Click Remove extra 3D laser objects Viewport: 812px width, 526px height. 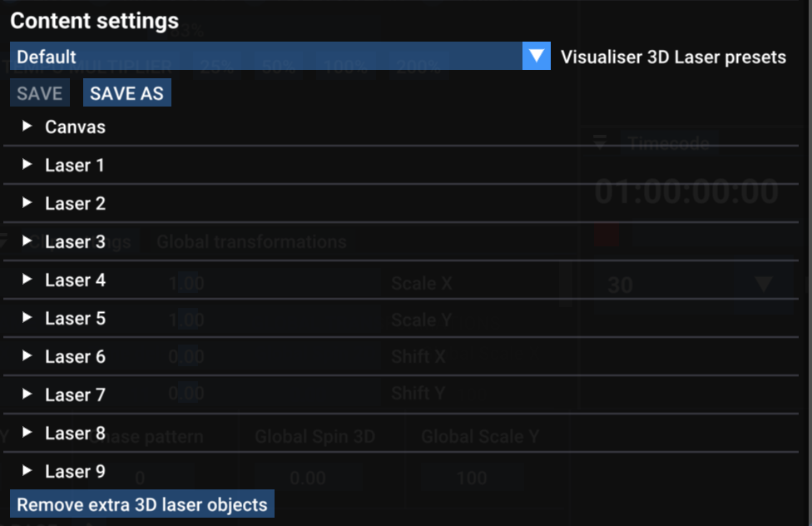click(x=142, y=504)
